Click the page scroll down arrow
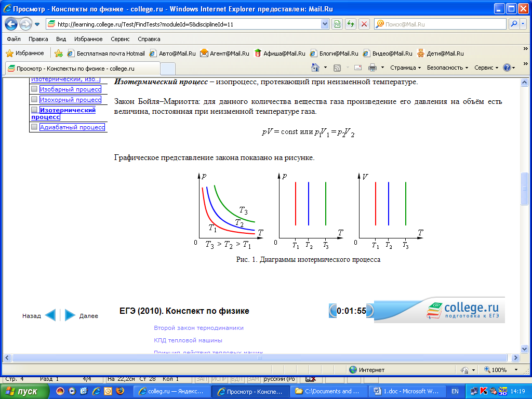This screenshot has width=532, height=399. 524,349
